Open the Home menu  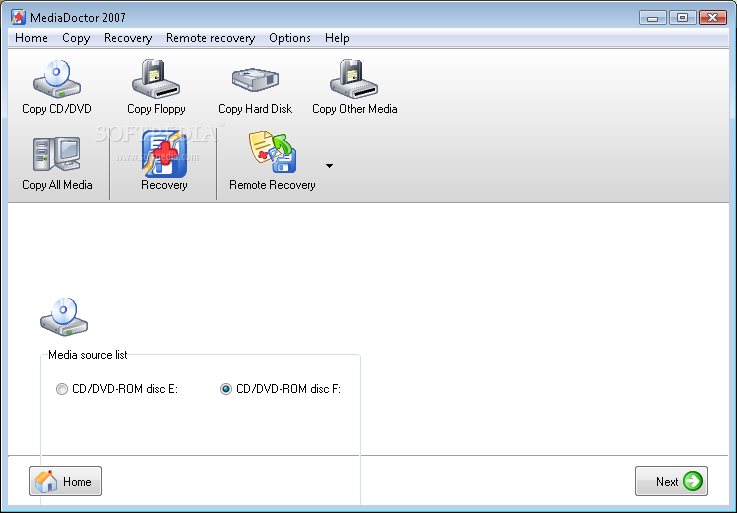pyautogui.click(x=31, y=38)
